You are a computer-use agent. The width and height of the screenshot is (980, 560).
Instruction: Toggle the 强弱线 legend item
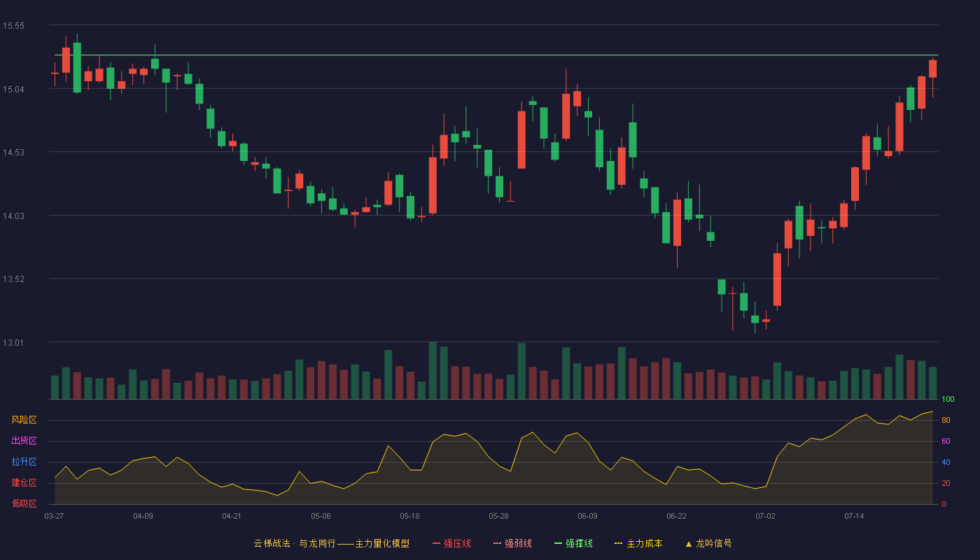pos(512,543)
